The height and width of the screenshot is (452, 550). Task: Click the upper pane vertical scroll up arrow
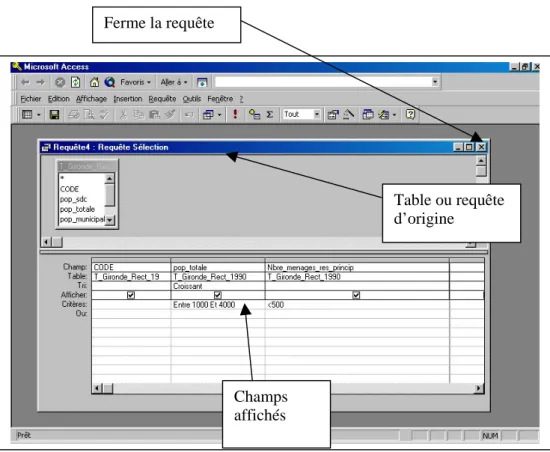481,160
